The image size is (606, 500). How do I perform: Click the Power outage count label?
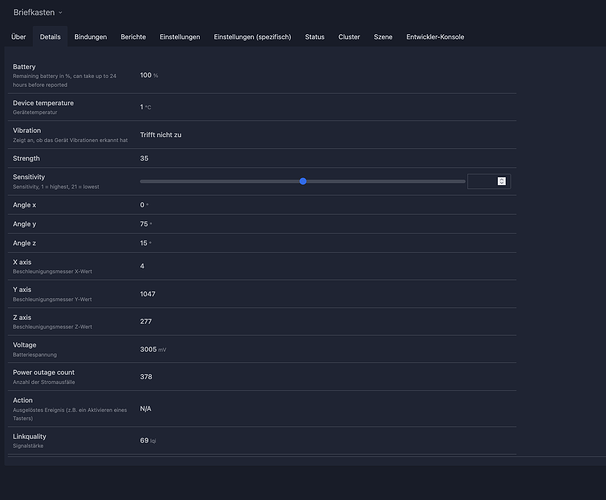pyautogui.click(x=43, y=372)
